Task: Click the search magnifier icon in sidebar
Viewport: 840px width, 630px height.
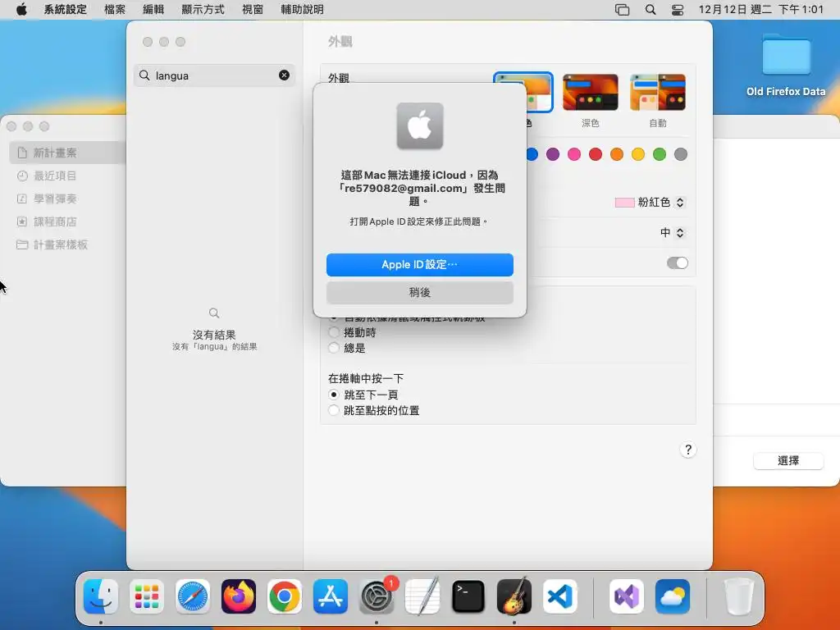Action: pos(144,75)
